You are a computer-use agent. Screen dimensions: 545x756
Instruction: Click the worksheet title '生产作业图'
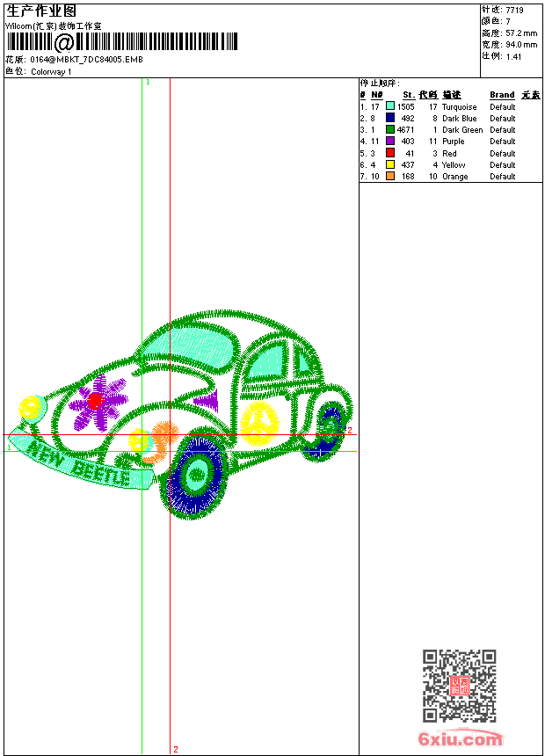coord(41,11)
